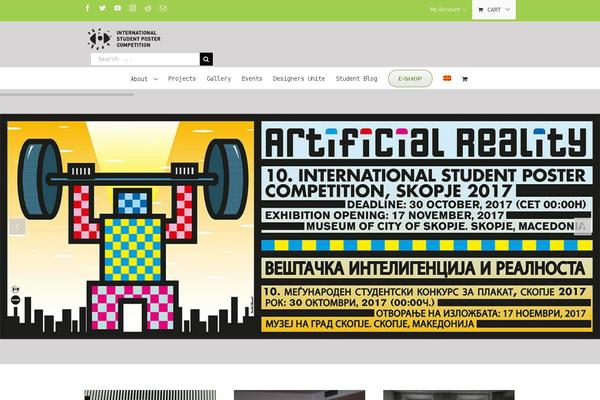
Task: Click the robot weightlifter poster image
Action: tap(130, 226)
